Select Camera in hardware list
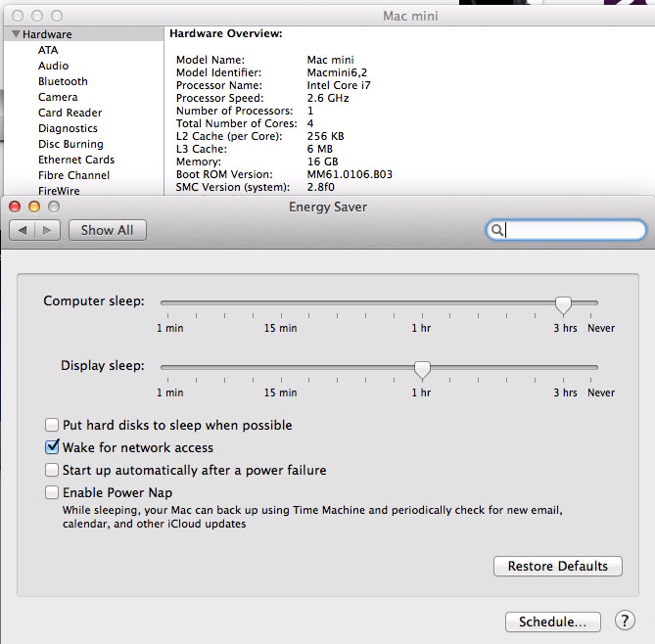655x644 pixels. [58, 97]
